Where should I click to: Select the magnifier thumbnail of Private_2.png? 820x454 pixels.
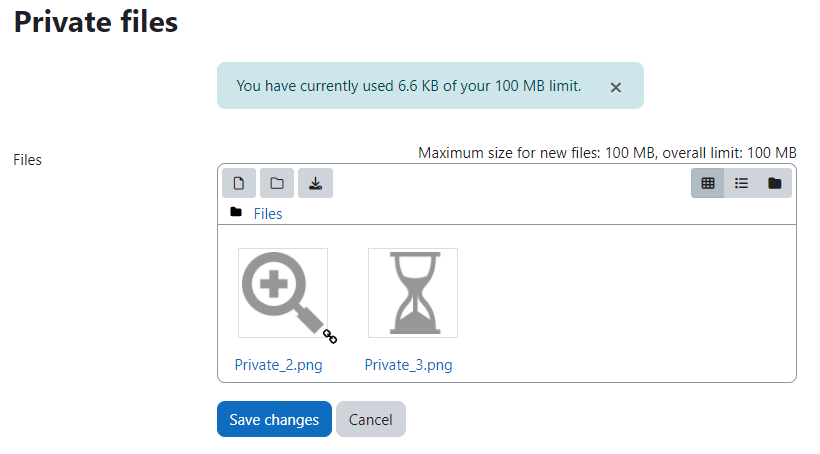click(x=283, y=293)
